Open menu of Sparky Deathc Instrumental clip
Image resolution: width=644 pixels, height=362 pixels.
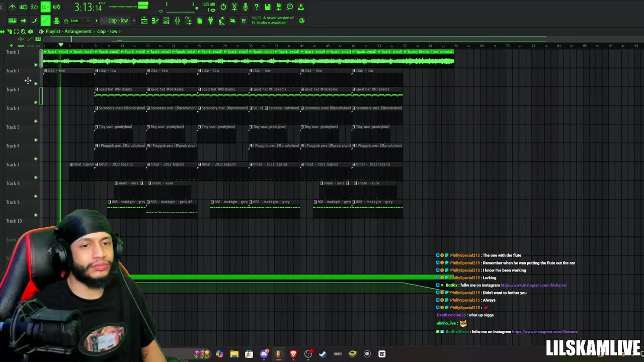404,52
